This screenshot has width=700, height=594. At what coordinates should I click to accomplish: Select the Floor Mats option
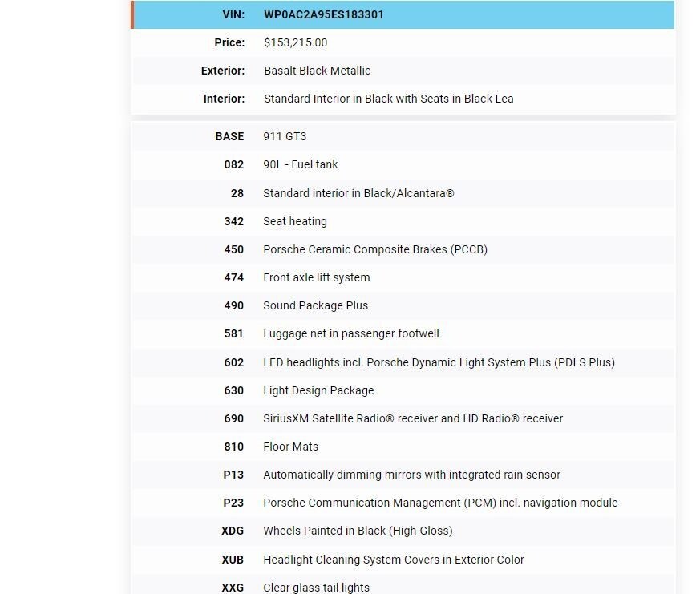290,447
